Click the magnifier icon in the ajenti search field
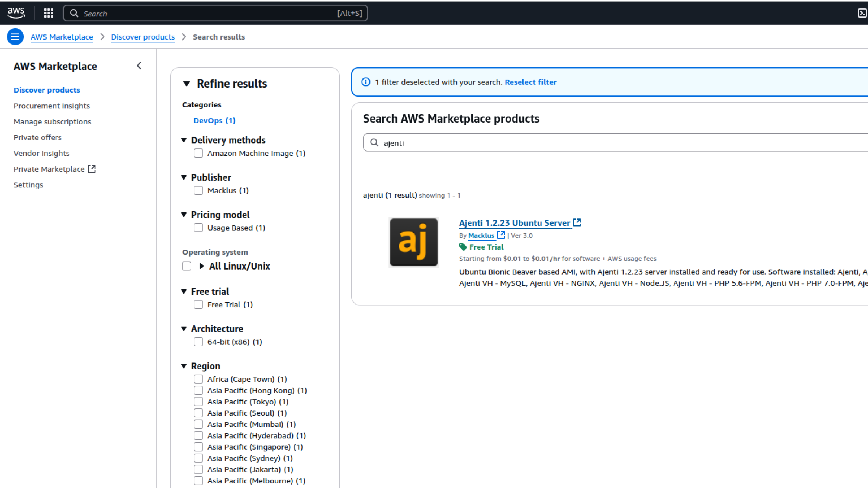 point(374,143)
